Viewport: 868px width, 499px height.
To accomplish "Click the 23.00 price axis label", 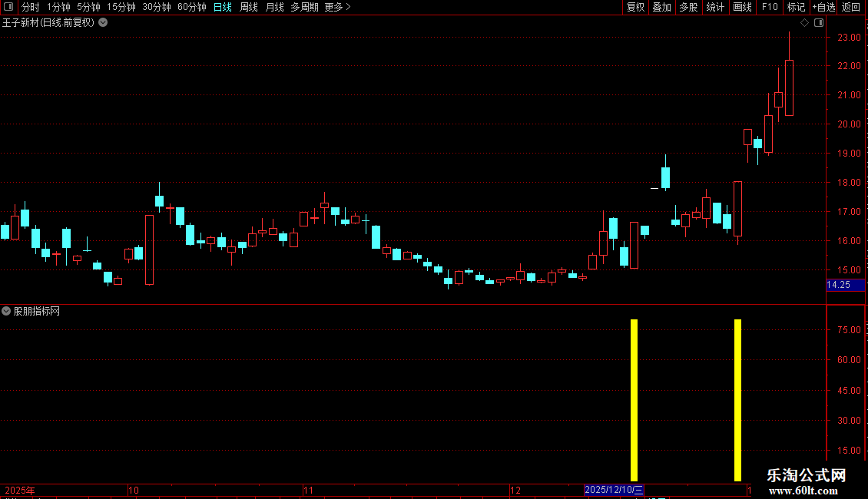I will click(849, 38).
